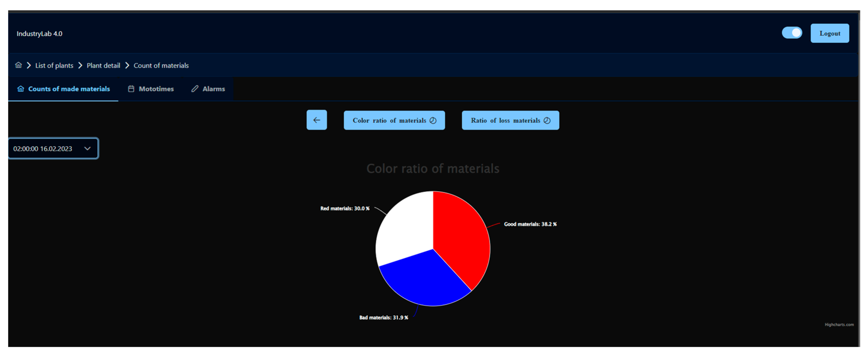Open the Alarms tab
868x358 pixels.
(x=213, y=89)
